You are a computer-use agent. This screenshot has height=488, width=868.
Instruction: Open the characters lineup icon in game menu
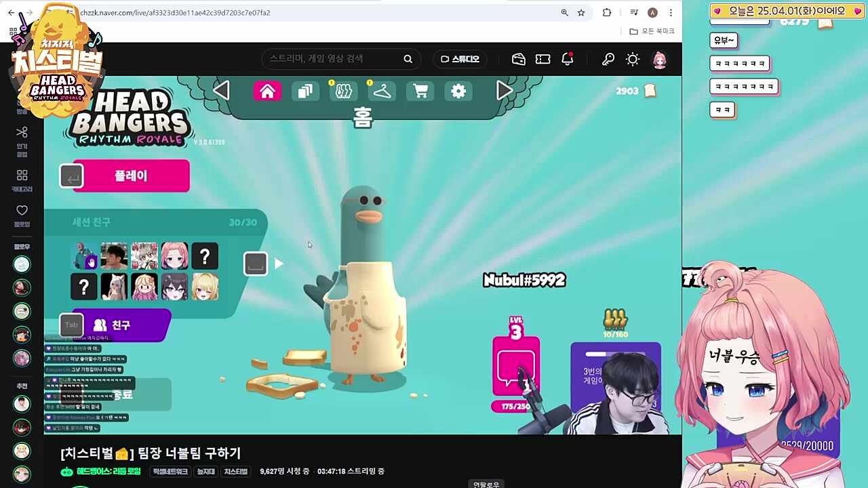[344, 91]
